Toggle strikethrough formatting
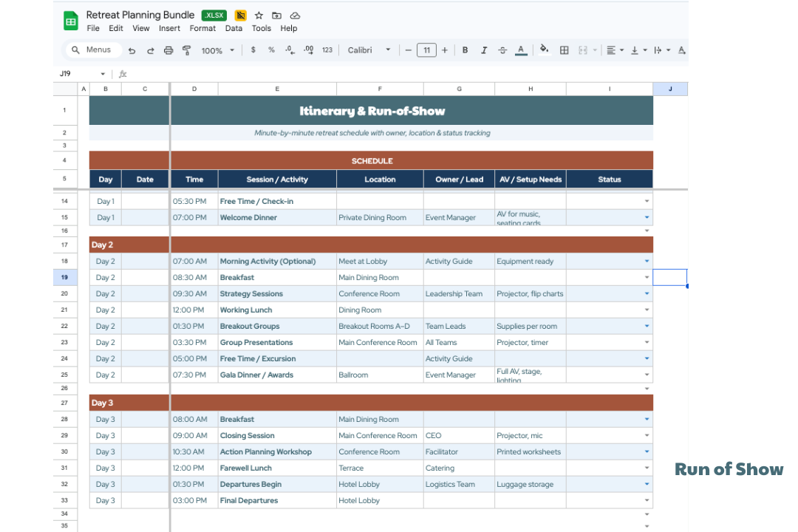 tap(502, 50)
